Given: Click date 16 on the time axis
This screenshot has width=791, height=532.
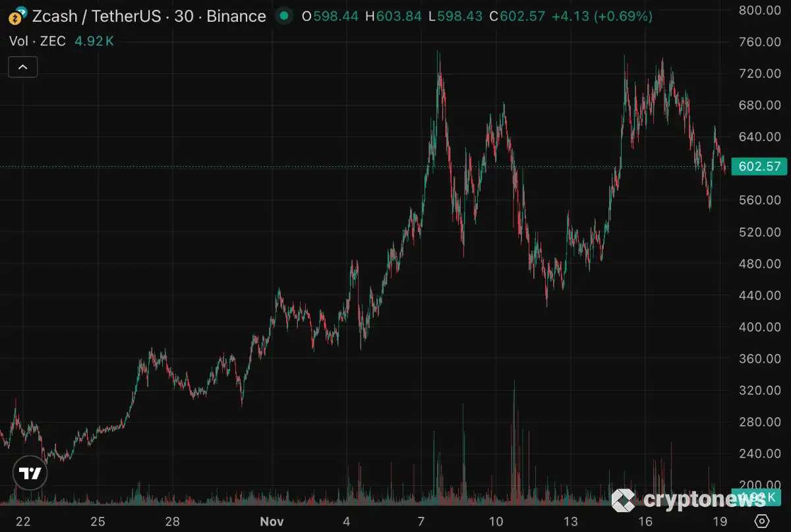Looking at the screenshot, I should [x=645, y=521].
